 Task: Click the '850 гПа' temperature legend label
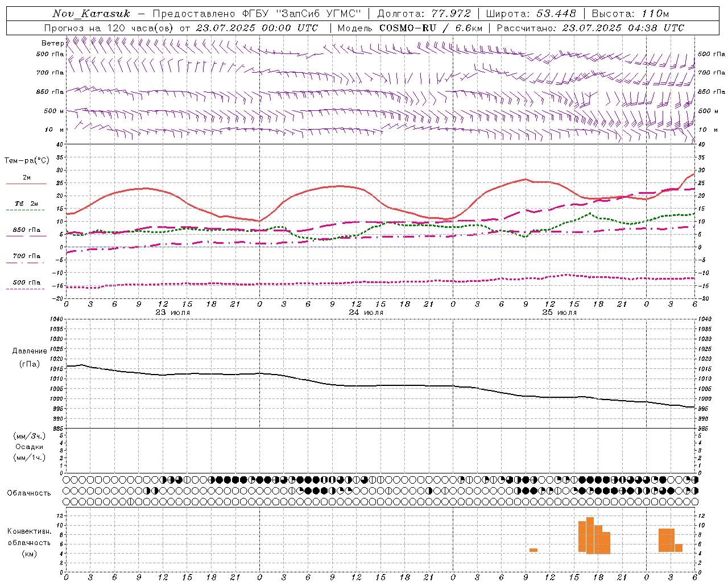pos(26,230)
